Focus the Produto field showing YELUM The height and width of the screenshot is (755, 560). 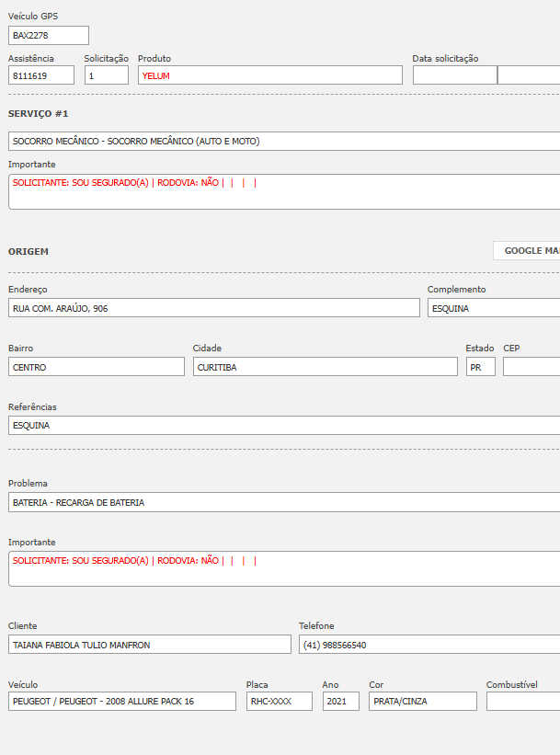click(269, 75)
